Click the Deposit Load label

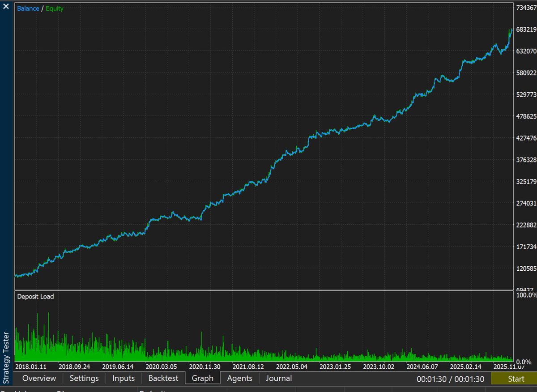[x=35, y=296]
